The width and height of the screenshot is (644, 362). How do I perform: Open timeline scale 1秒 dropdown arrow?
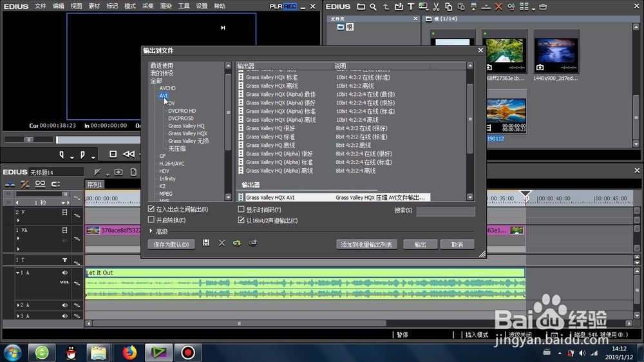coord(63,203)
